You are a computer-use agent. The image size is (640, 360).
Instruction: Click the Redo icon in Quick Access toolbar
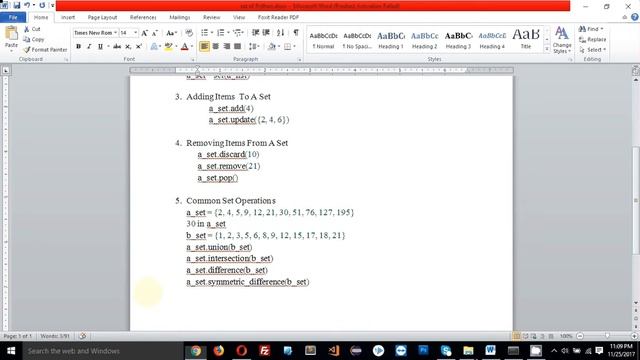tap(42, 5)
